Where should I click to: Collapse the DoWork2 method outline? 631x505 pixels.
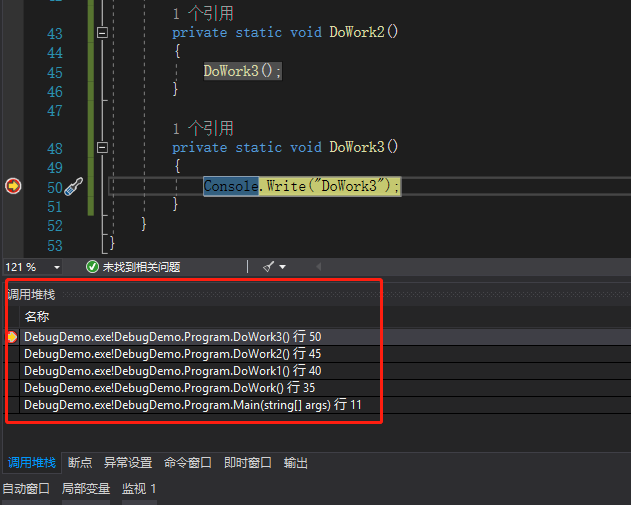(101, 33)
